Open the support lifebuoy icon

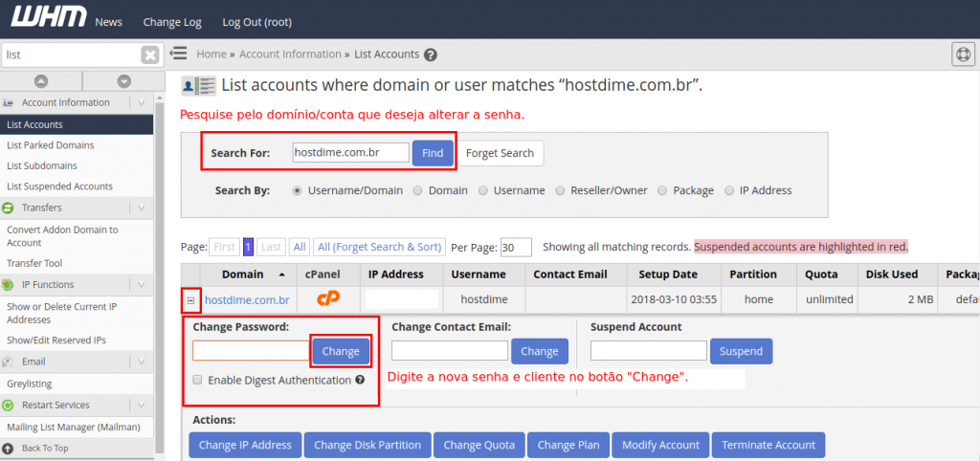[963, 55]
